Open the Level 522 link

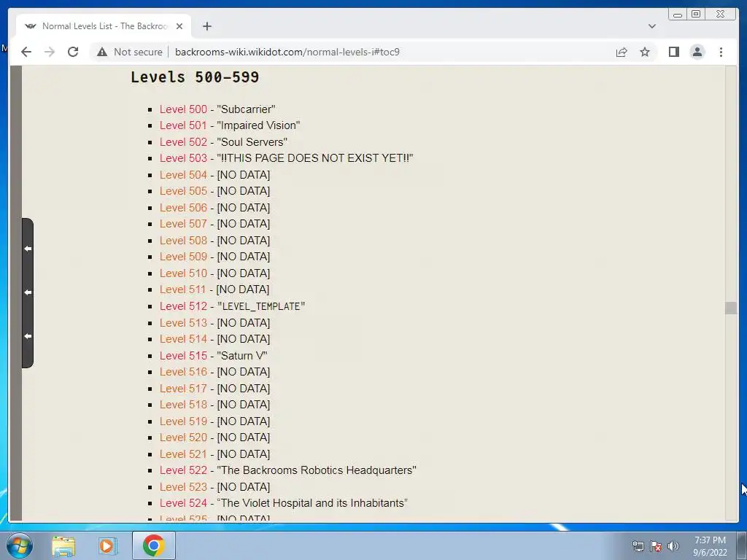[x=183, y=470]
